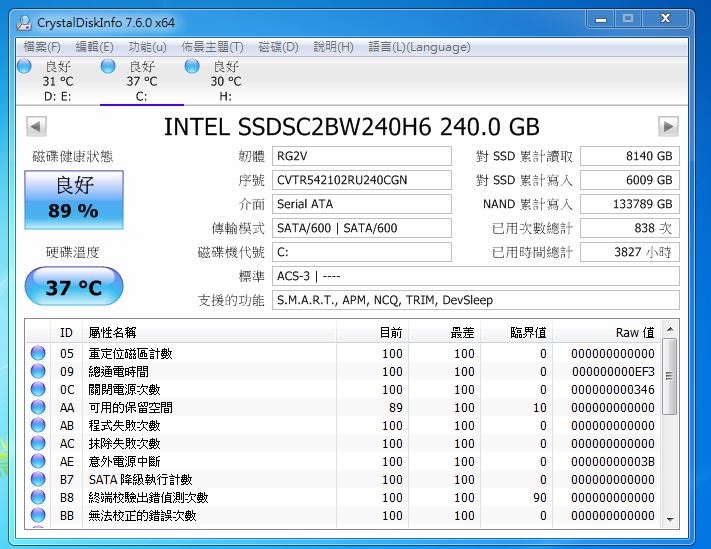Select the 程式失敗次數 attribute row
711x549 pixels.
(343, 425)
